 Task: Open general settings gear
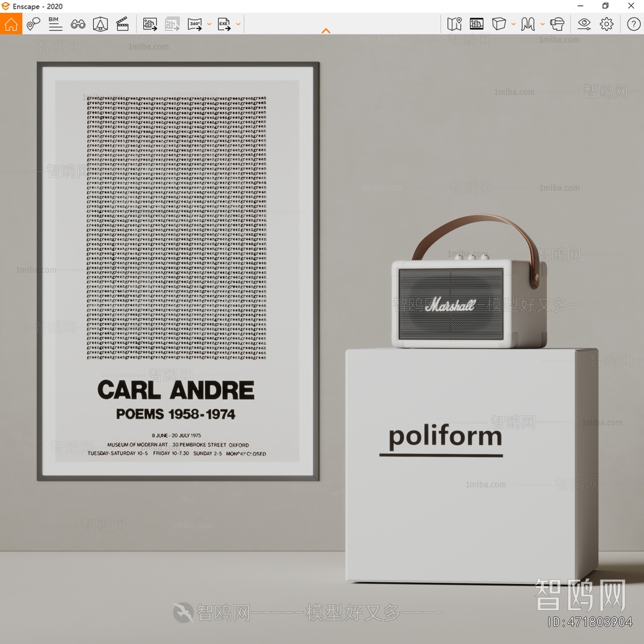607,24
